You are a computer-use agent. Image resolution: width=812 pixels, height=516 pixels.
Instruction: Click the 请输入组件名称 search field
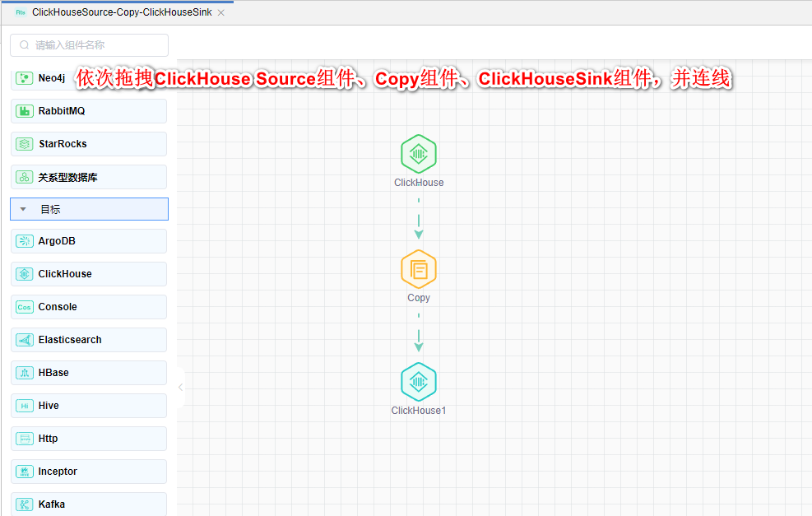pyautogui.click(x=88, y=44)
